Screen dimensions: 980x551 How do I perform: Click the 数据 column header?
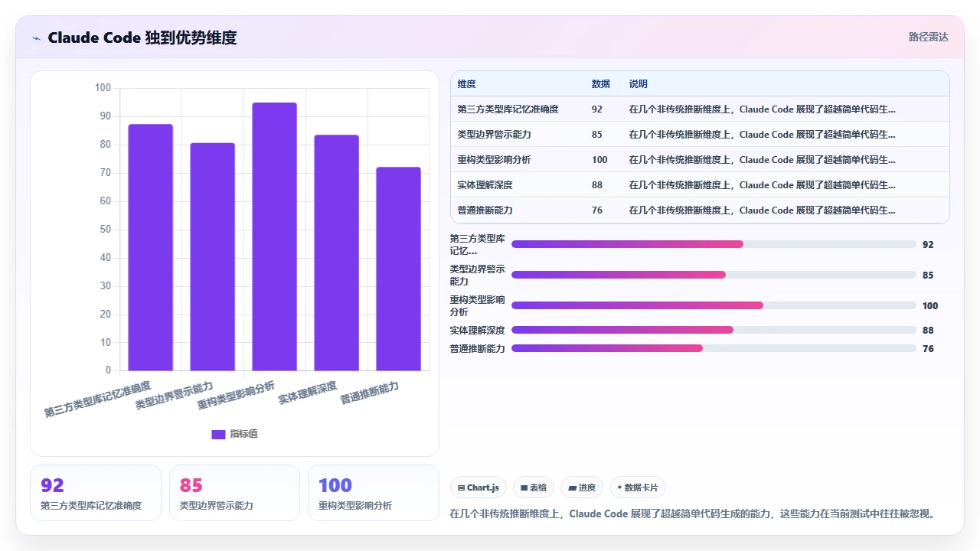600,84
